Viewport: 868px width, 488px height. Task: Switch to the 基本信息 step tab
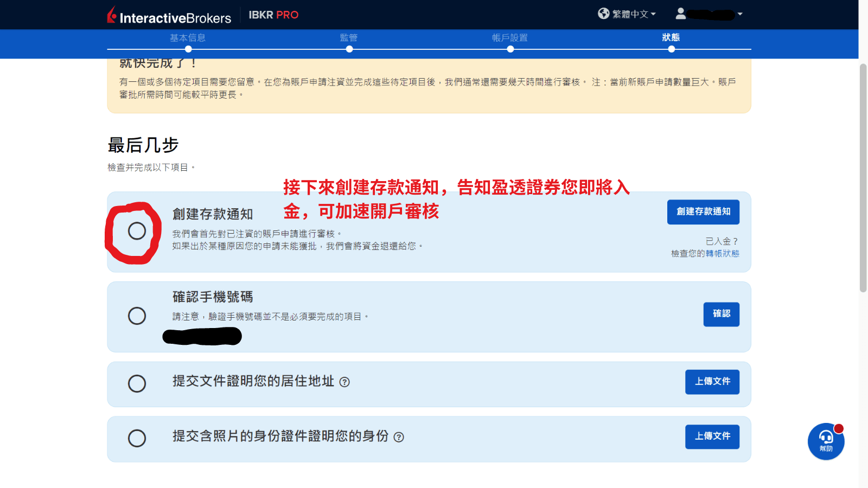pyautogui.click(x=187, y=38)
